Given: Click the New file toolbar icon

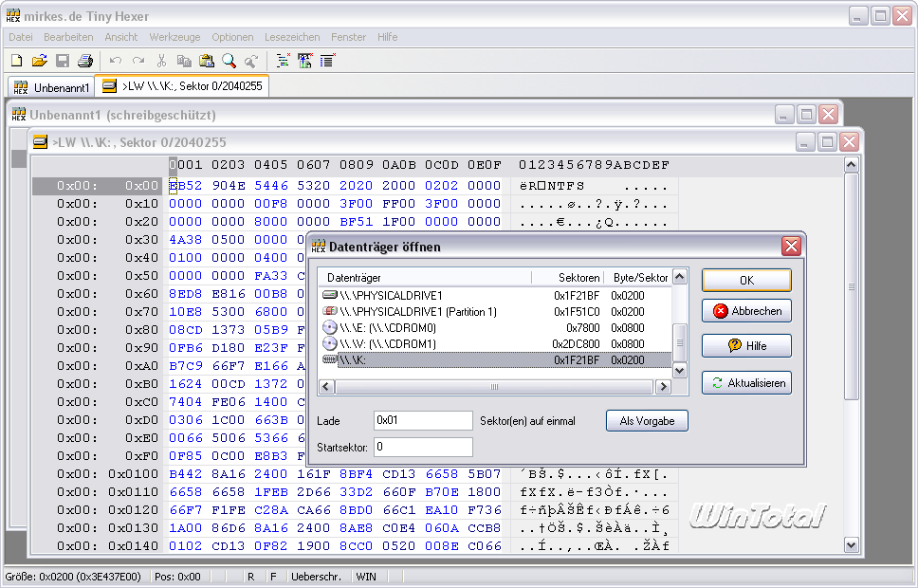Looking at the screenshot, I should pyautogui.click(x=16, y=61).
